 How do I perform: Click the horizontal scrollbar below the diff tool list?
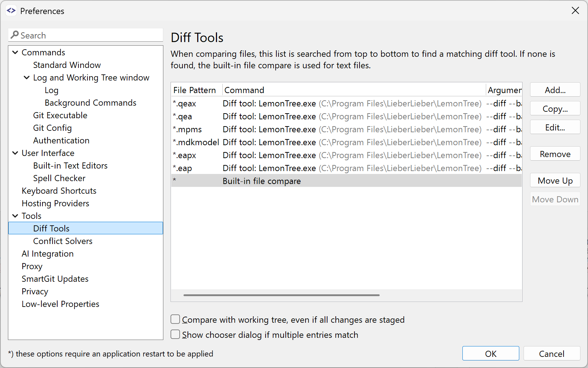[x=282, y=295]
